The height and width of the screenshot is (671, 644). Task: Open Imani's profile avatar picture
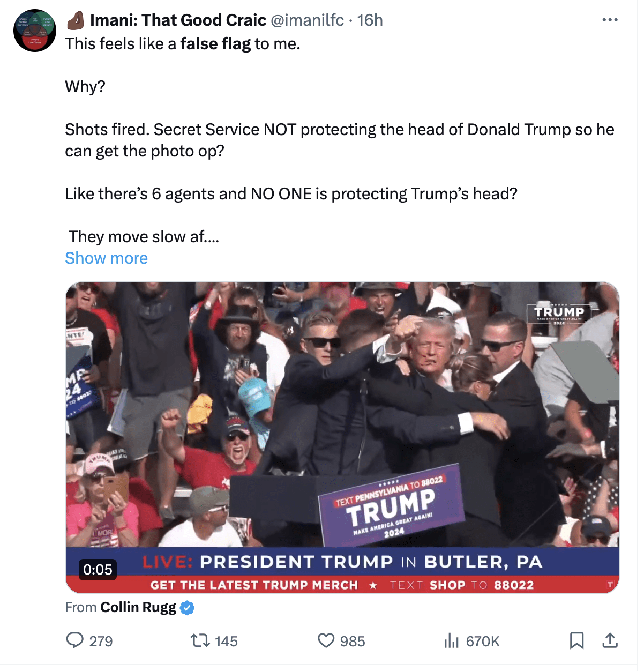[35, 31]
